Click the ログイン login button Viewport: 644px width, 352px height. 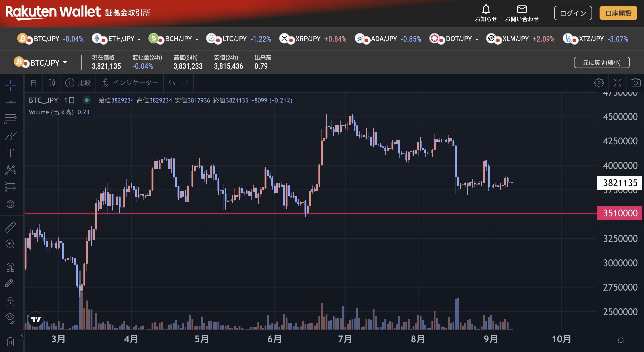[573, 13]
